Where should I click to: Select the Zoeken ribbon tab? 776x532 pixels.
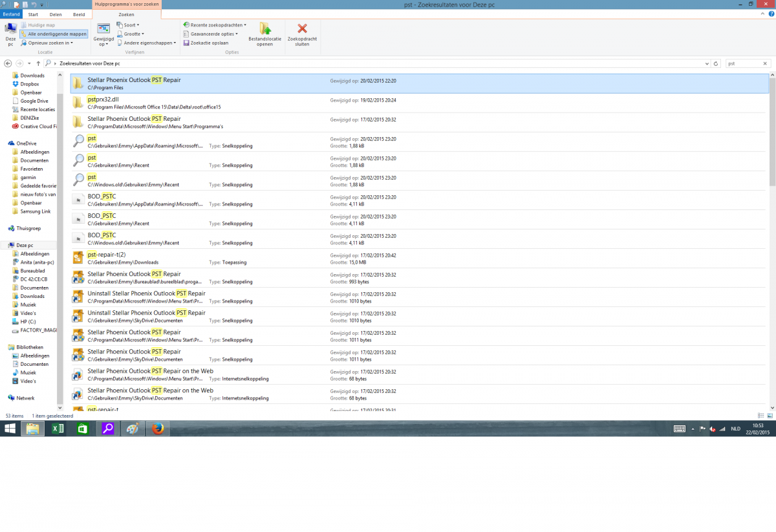(x=127, y=14)
